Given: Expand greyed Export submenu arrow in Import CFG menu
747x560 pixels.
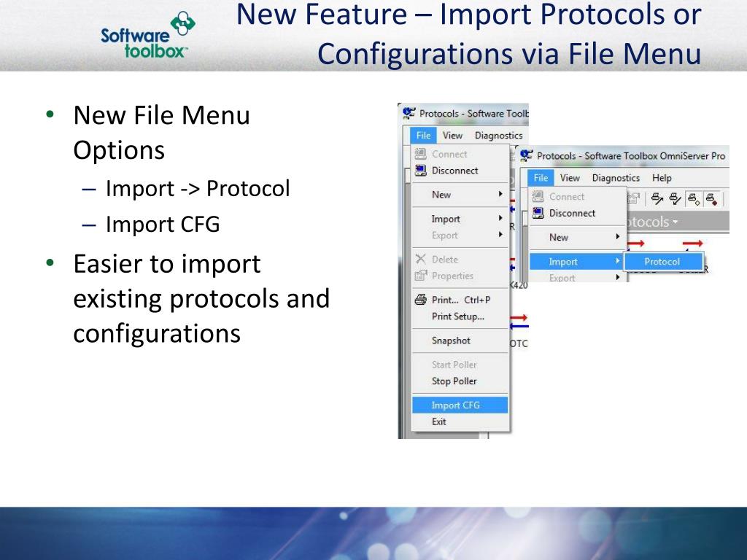Looking at the screenshot, I should coord(500,234).
